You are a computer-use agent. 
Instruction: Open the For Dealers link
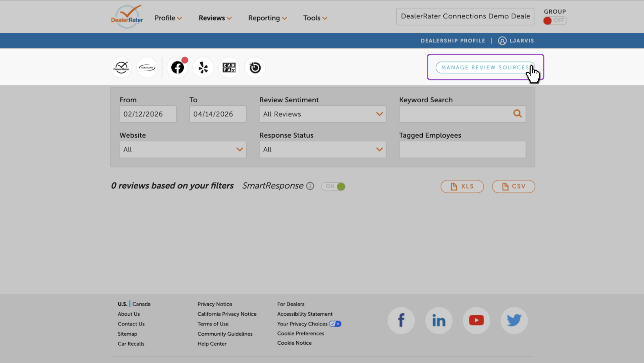[x=291, y=304]
